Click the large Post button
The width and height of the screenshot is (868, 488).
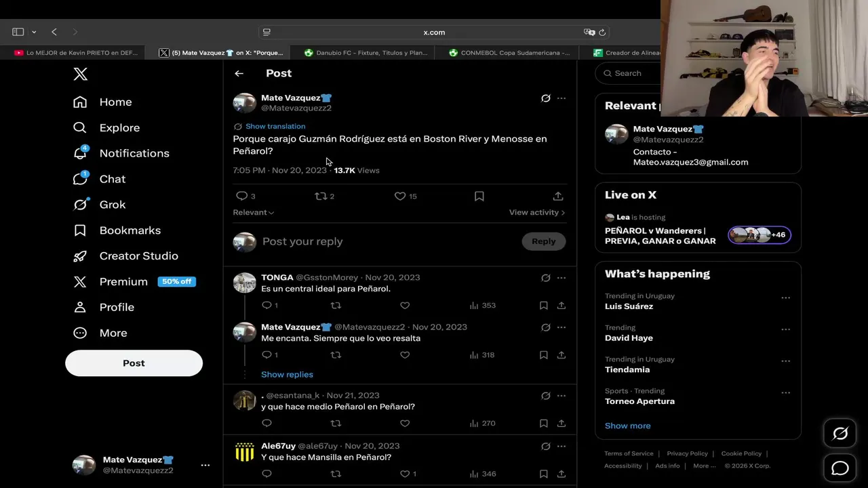pos(134,363)
